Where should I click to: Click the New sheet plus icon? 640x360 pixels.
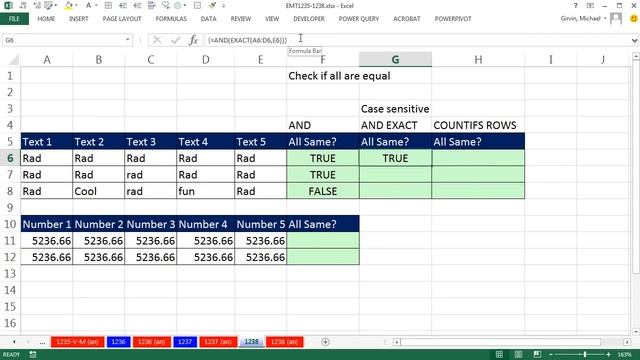click(325, 342)
